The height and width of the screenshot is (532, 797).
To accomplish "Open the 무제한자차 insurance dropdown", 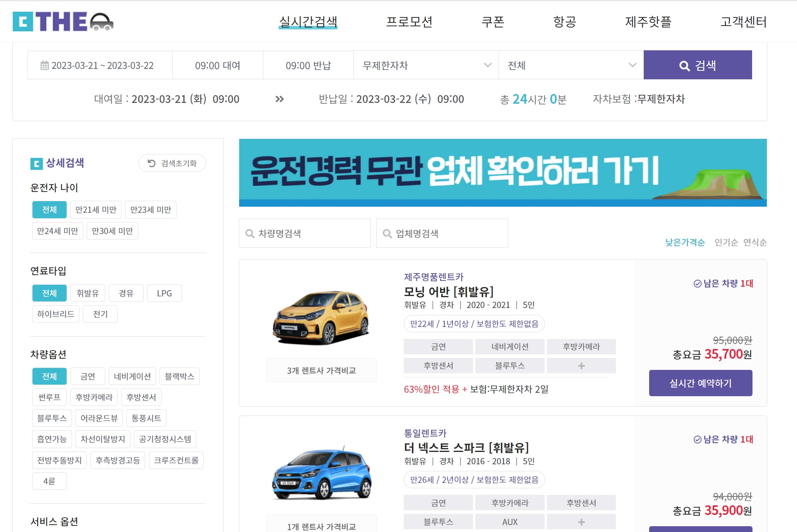I will (x=426, y=65).
